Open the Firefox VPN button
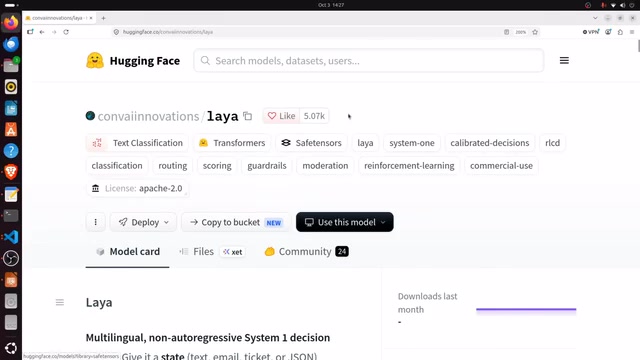This screenshot has width=640, height=360. click(x=591, y=32)
